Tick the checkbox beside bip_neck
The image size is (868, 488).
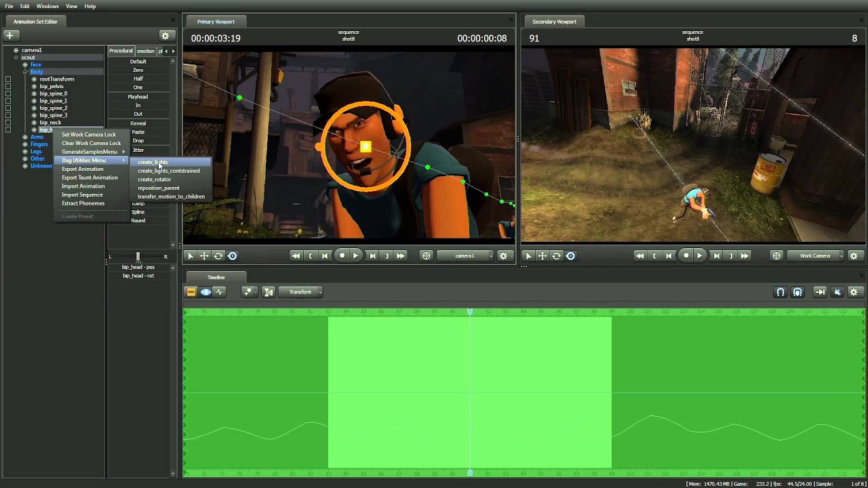pyautogui.click(x=8, y=123)
